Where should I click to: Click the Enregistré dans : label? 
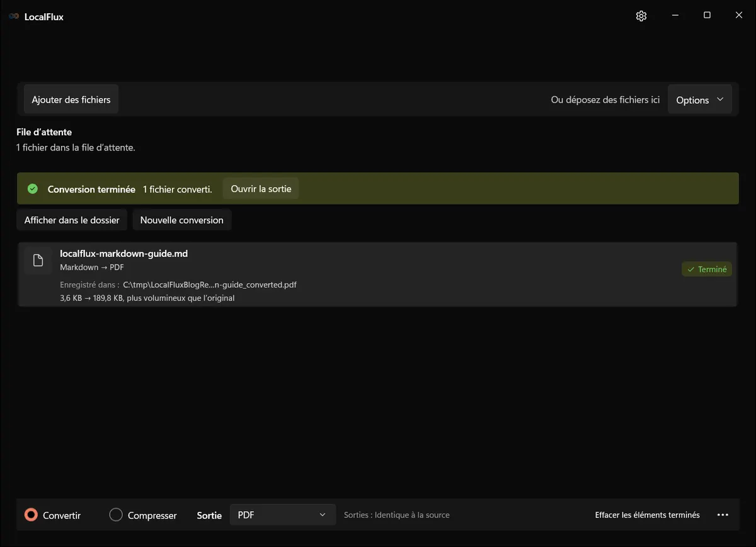coord(89,285)
